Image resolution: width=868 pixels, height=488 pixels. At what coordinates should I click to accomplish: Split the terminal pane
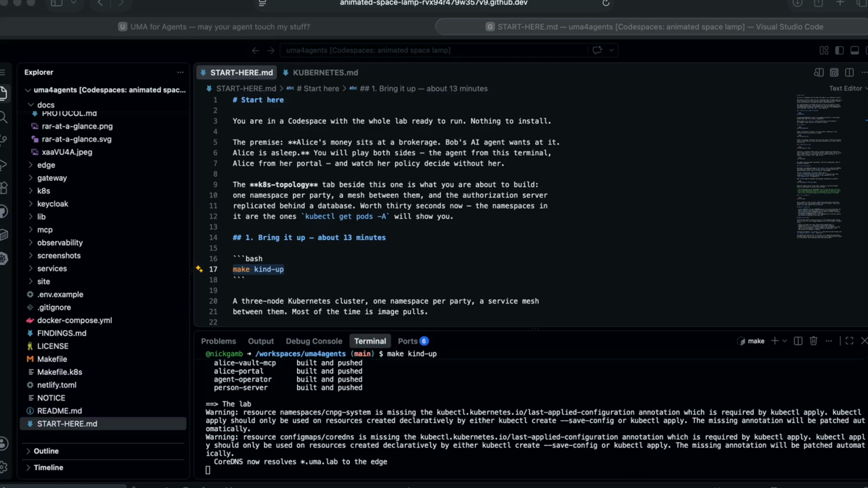point(798,341)
